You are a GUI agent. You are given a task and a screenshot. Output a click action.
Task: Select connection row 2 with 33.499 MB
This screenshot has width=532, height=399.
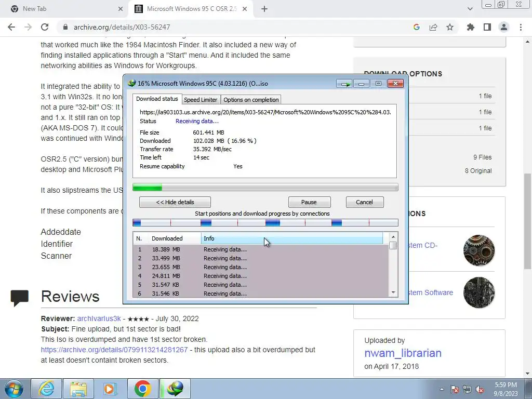pos(261,258)
